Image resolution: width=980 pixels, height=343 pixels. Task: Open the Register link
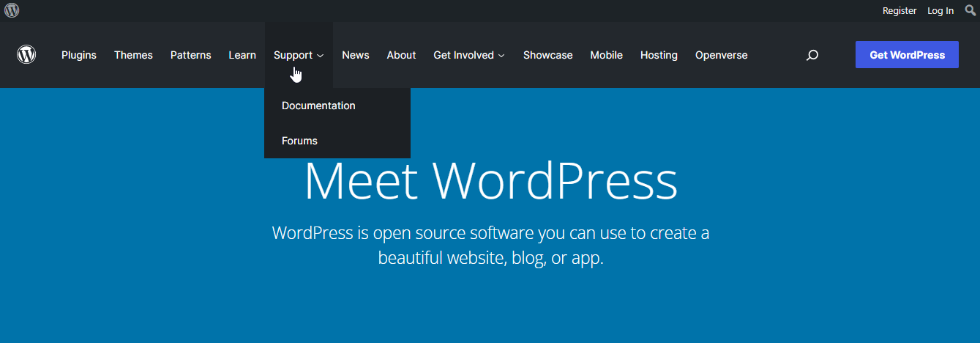point(899,10)
